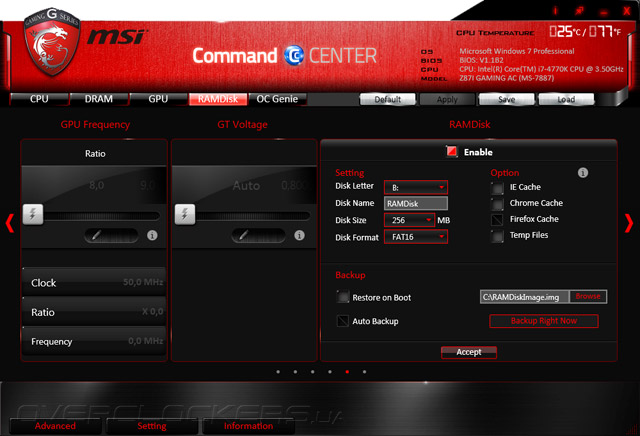Minimize the Command Center window

pos(604,13)
